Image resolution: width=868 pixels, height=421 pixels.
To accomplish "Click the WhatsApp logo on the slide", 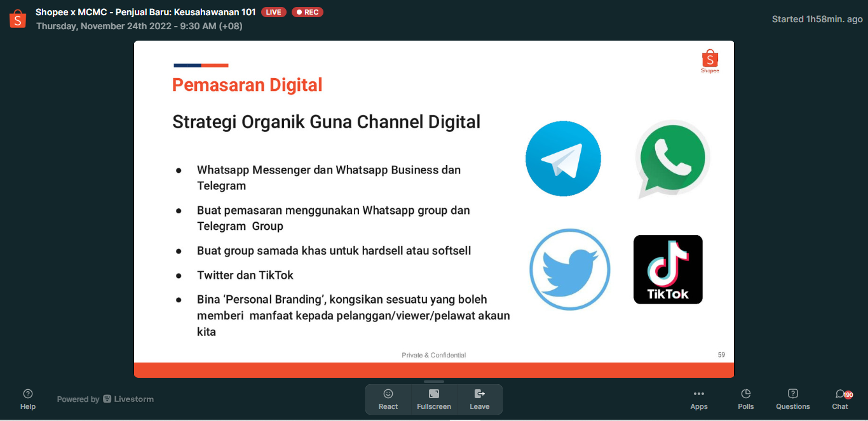I will tap(672, 159).
